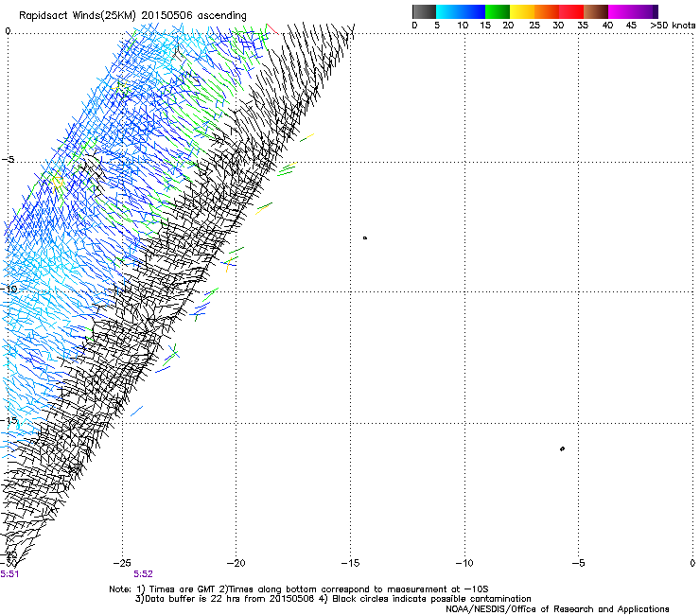This screenshot has height=615, width=700.
Task: Click the title 'Rapidscat Winds(25KM) 20150506 ascending'
Action: [132, 16]
